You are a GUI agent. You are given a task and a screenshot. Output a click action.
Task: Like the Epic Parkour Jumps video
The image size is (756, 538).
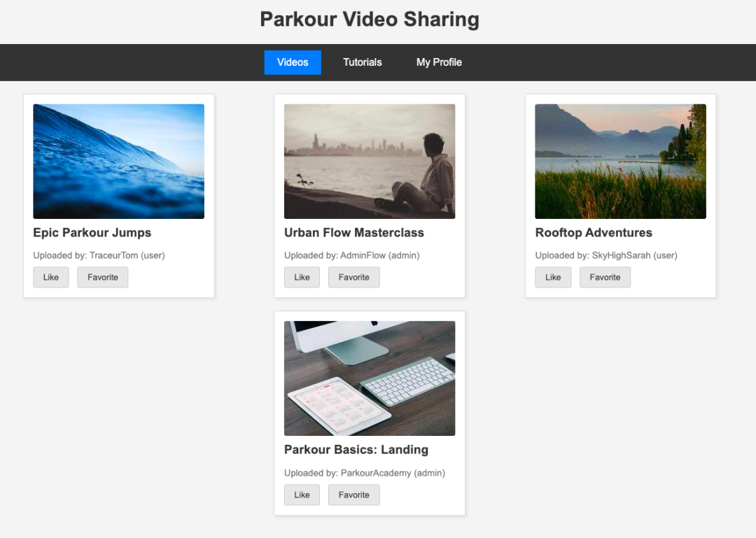(x=51, y=277)
